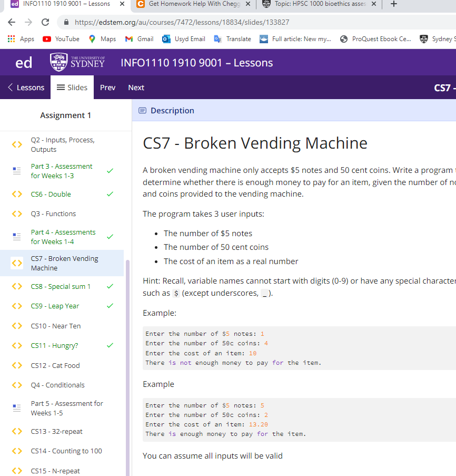Click the browser forward arrow
Viewport: 456px width, 476px height.
click(28, 22)
